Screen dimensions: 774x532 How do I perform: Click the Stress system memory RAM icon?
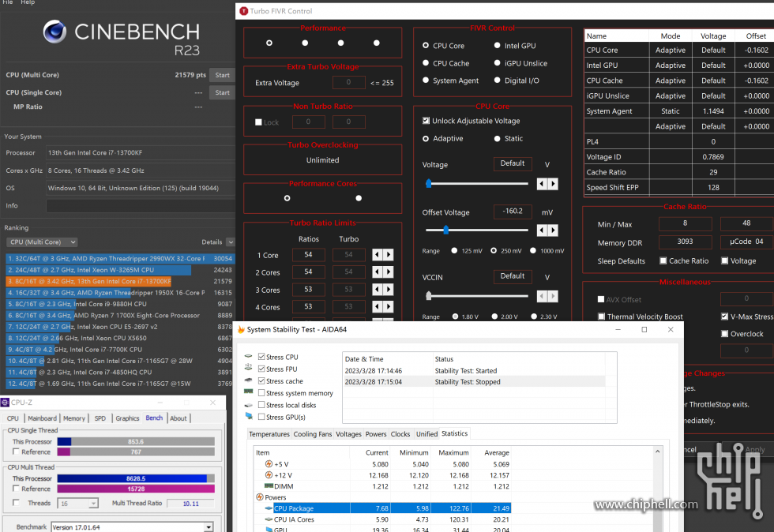point(248,392)
